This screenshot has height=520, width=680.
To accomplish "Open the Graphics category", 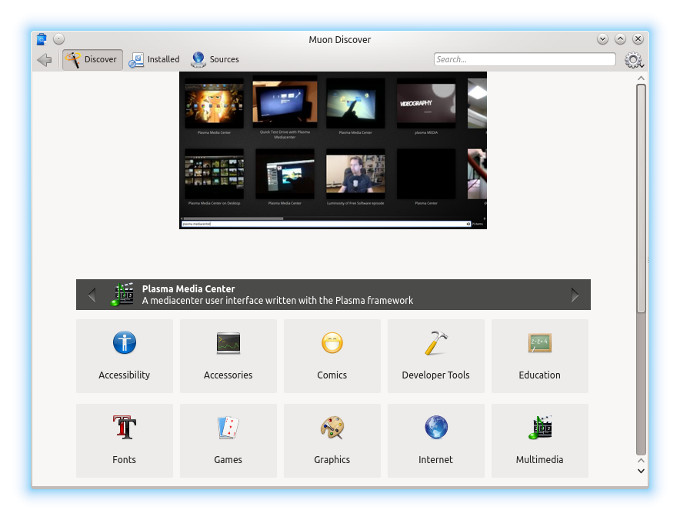I will (x=332, y=441).
